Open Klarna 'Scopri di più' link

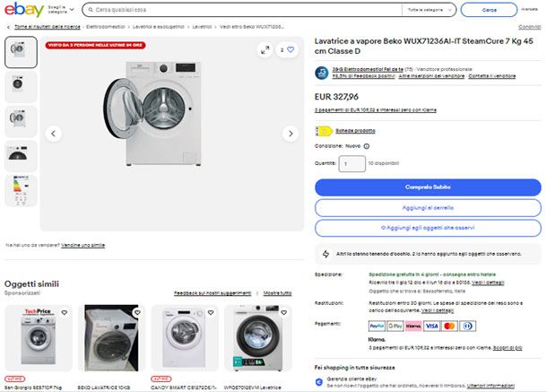508,348
